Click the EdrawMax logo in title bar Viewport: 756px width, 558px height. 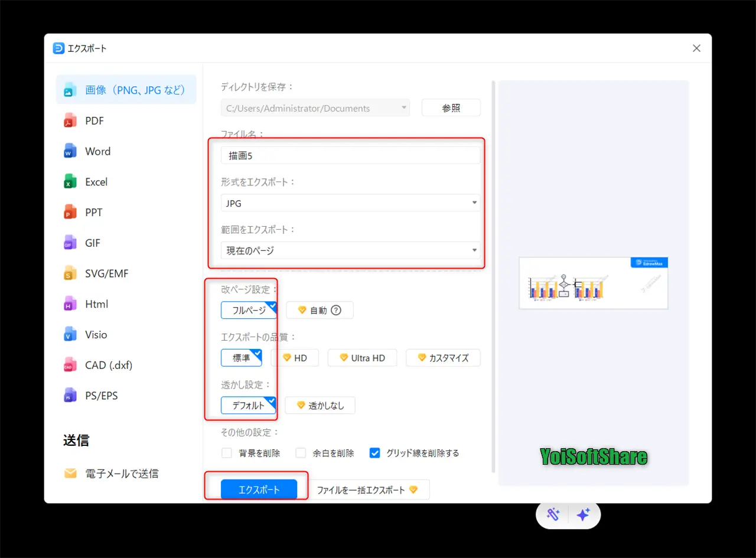pyautogui.click(x=58, y=48)
